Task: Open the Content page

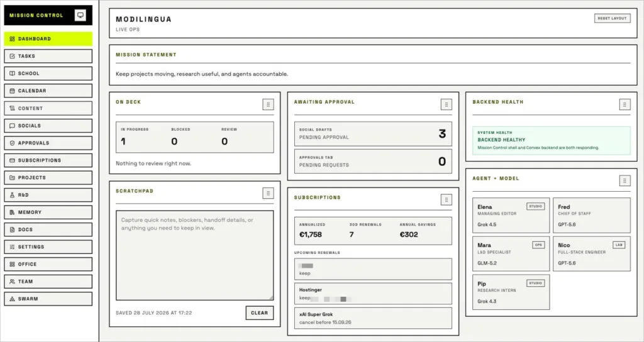Action: [x=48, y=108]
